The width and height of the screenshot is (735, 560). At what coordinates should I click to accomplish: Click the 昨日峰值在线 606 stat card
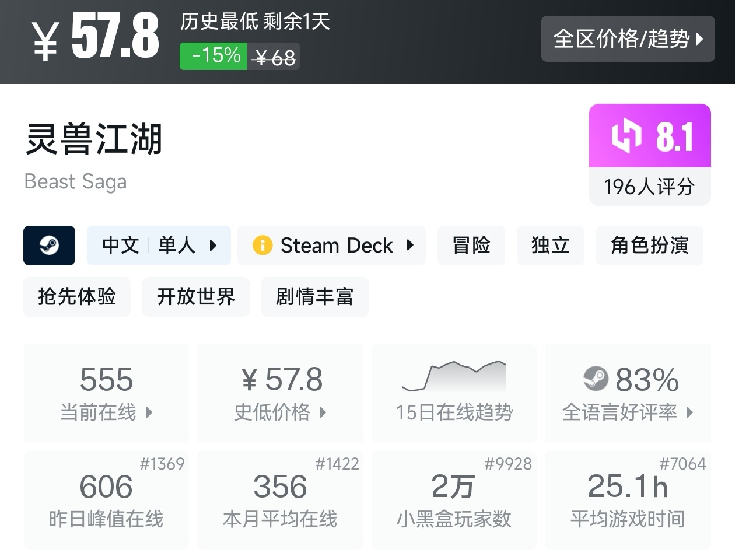click(106, 499)
